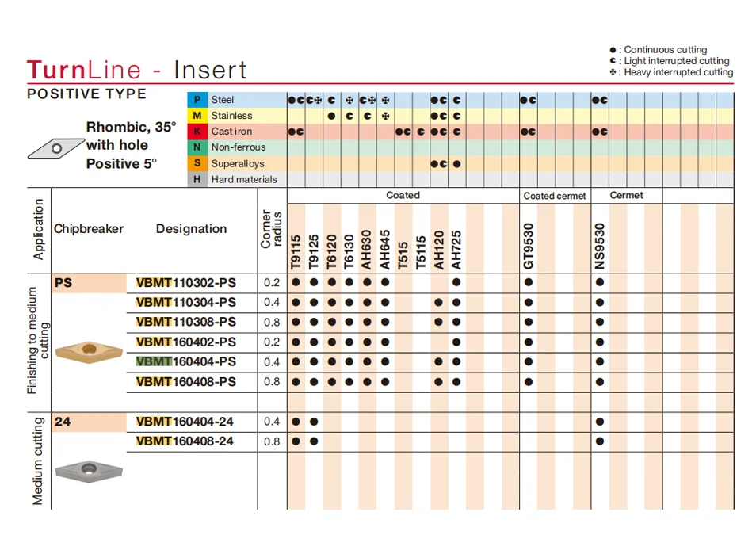Click designation VBMT110302-PS
This screenshot has height=558, width=756.
[186, 283]
